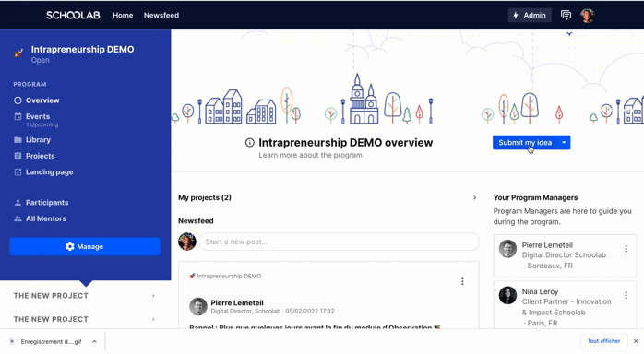This screenshot has width=644, height=354.
Task: Click the GIF file icon in download bar
Action: [12, 341]
